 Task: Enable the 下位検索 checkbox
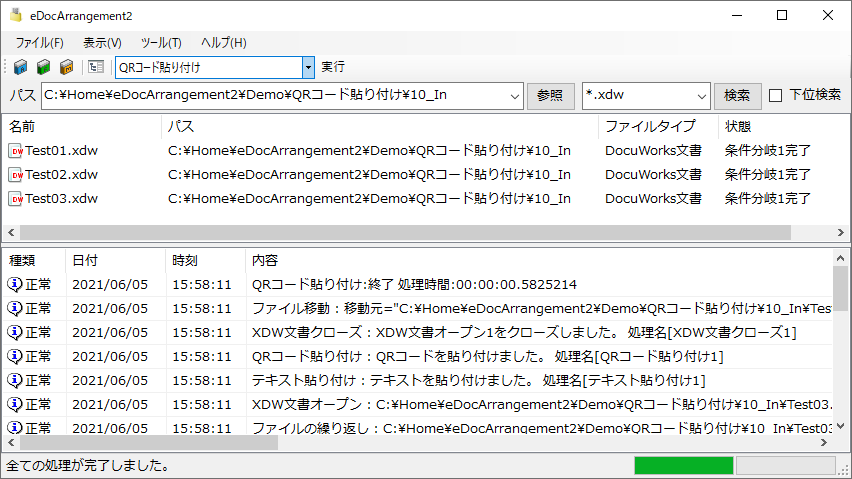pos(775,96)
